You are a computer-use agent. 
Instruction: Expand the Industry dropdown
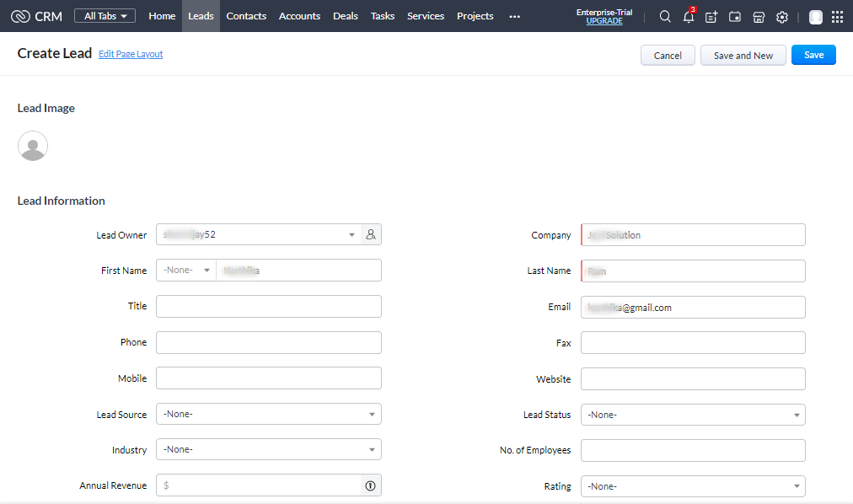point(269,450)
